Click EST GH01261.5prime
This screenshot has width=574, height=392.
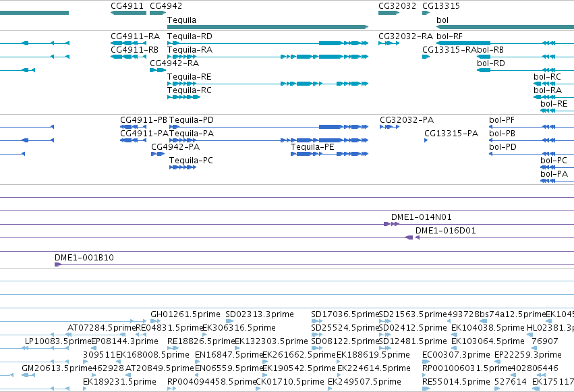[185, 314]
